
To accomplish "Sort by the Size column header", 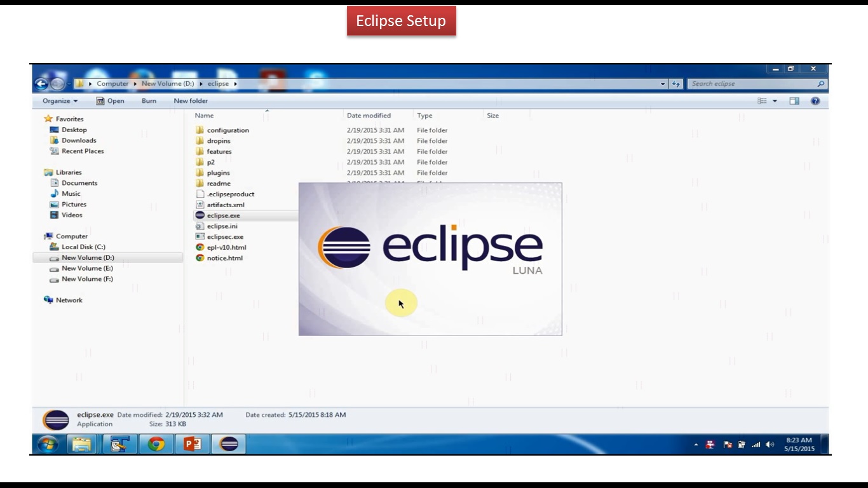I will click(493, 116).
